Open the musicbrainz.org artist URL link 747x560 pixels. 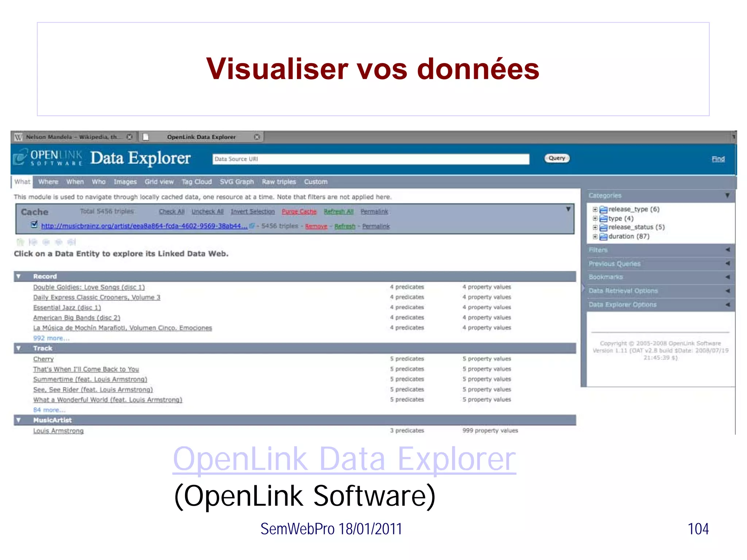click(x=144, y=226)
